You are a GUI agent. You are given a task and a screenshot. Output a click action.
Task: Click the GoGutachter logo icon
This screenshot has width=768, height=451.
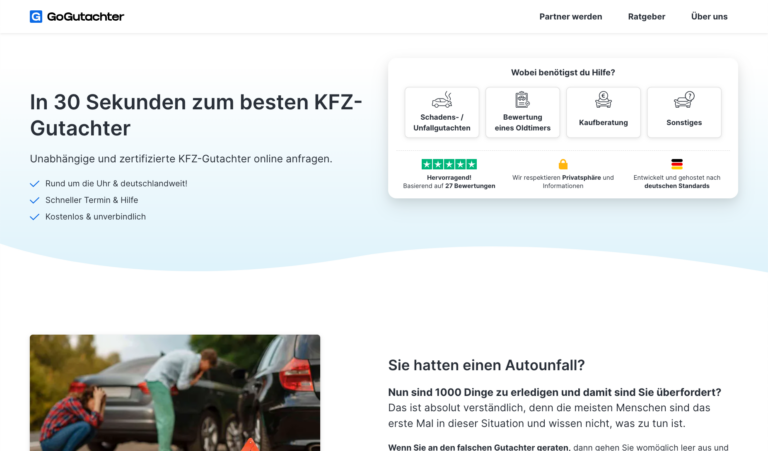[x=36, y=17]
